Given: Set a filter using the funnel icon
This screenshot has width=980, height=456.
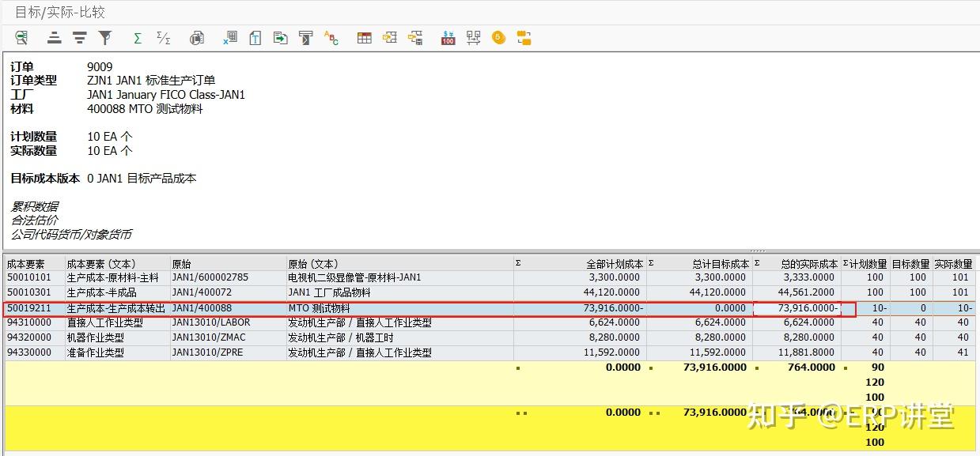Looking at the screenshot, I should (104, 37).
